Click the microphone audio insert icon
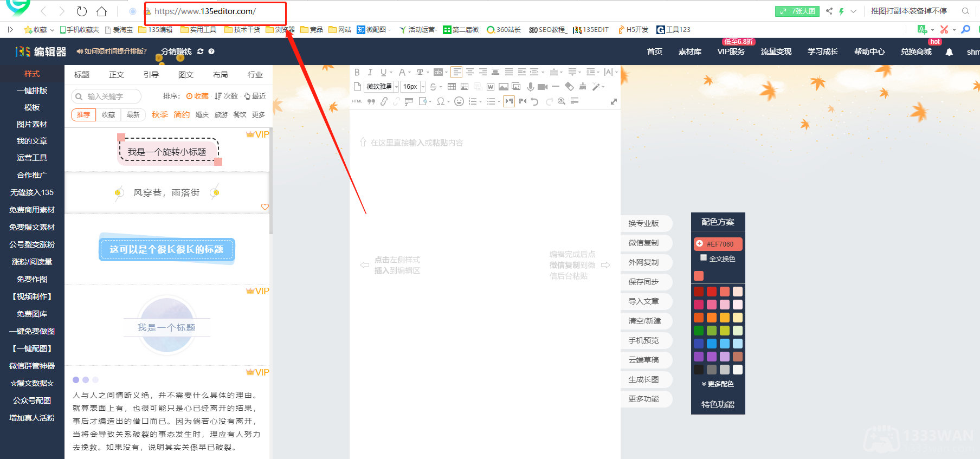Screen dimensions: 980x459 click(531, 87)
